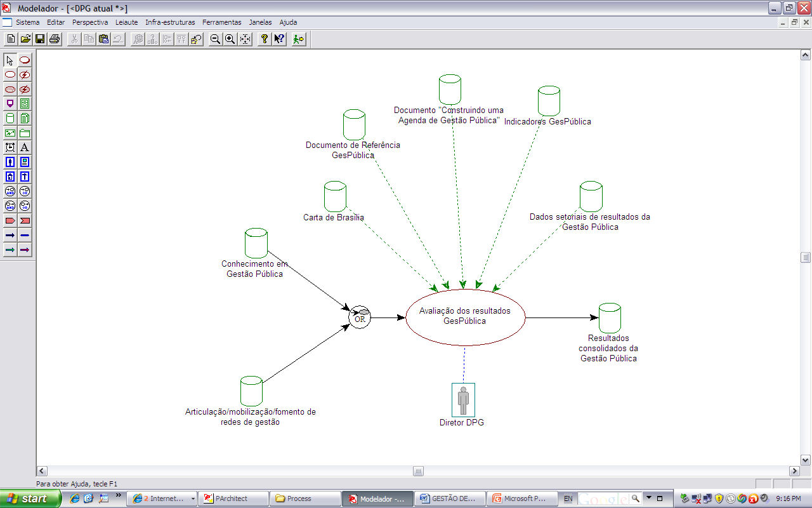The height and width of the screenshot is (508, 812).
Task: Choose the thin red ellipse process tool
Action: (10, 75)
